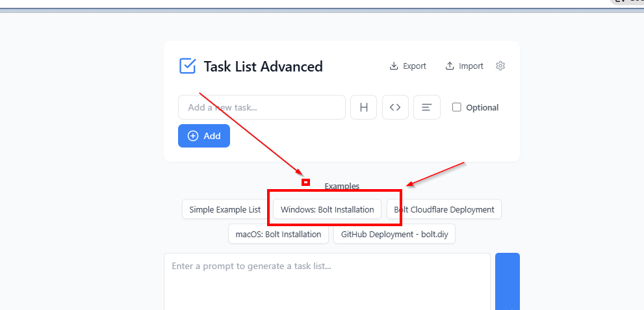Click the blue checkmark logo icon
The width and height of the screenshot is (644, 310).
tap(187, 66)
